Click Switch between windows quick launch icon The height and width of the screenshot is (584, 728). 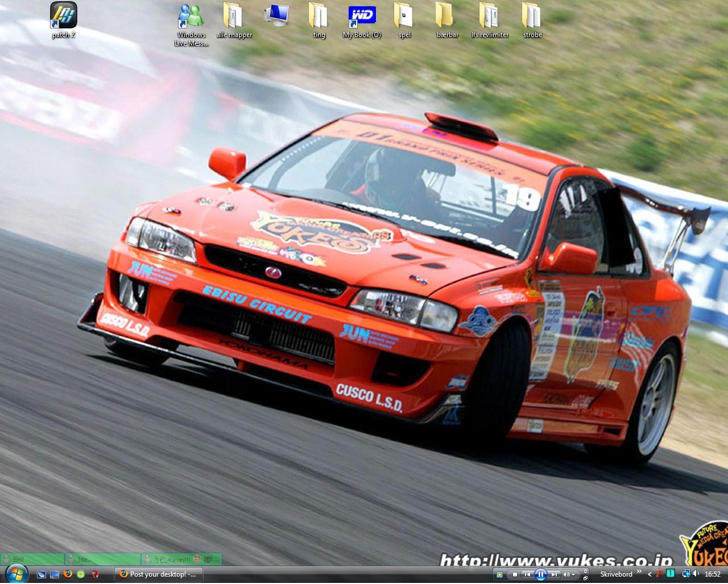pos(42,574)
